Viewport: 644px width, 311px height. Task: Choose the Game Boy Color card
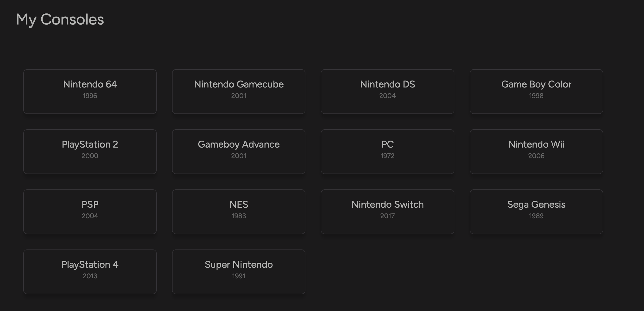[x=537, y=92]
